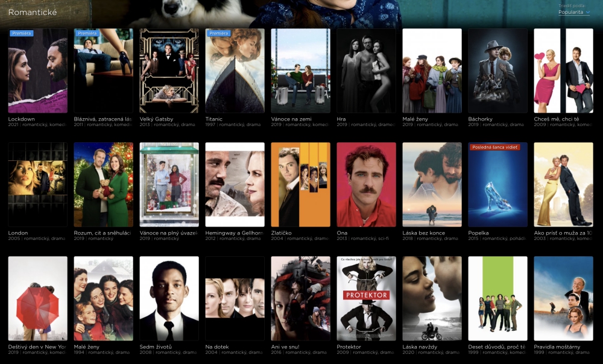Click the 'Báchorky' title text
Viewport: 603px width, 364px height.
click(x=481, y=119)
